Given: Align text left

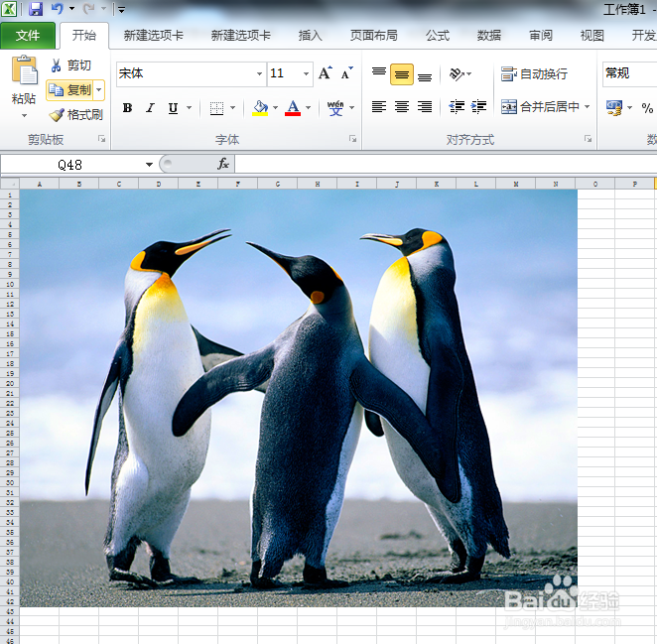Looking at the screenshot, I should [379, 107].
